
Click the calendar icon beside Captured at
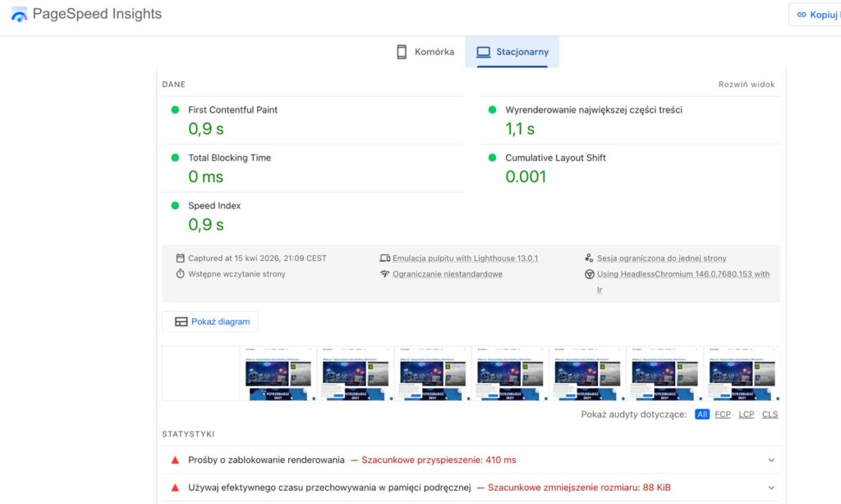[x=180, y=258]
